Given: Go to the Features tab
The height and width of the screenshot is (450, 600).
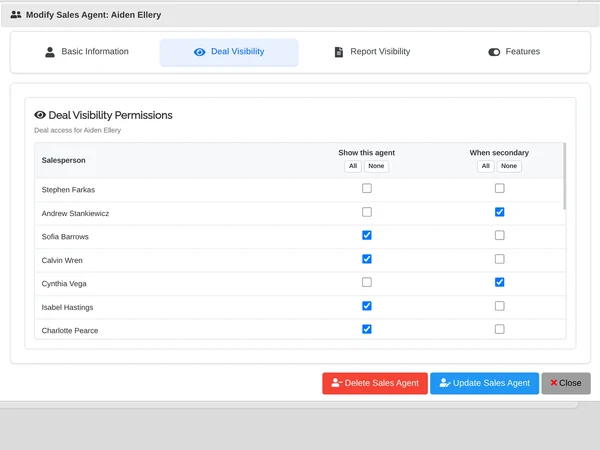Looking at the screenshot, I should (514, 52).
